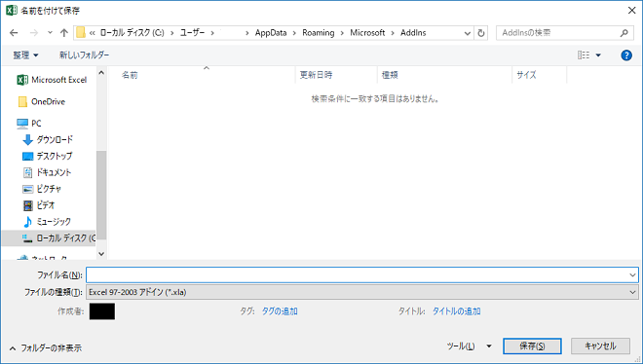Click AppData in address breadcrumb
Image resolution: width=643 pixels, height=364 pixels.
(271, 33)
